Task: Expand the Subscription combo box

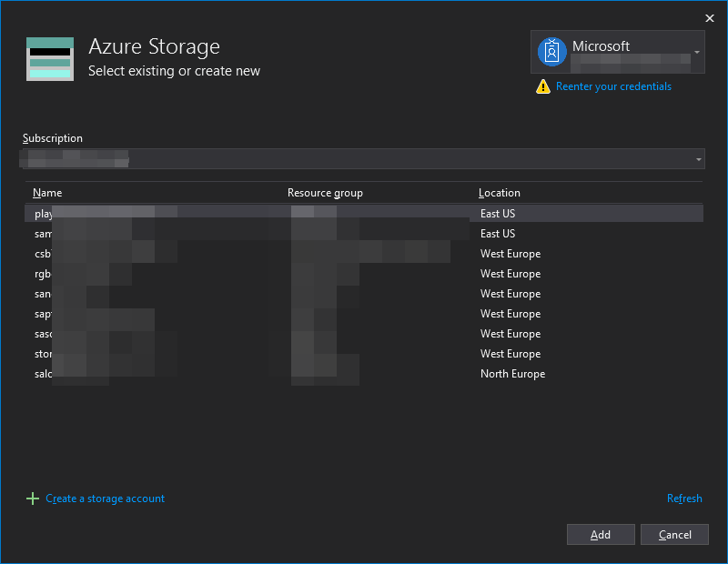Action: (363, 159)
